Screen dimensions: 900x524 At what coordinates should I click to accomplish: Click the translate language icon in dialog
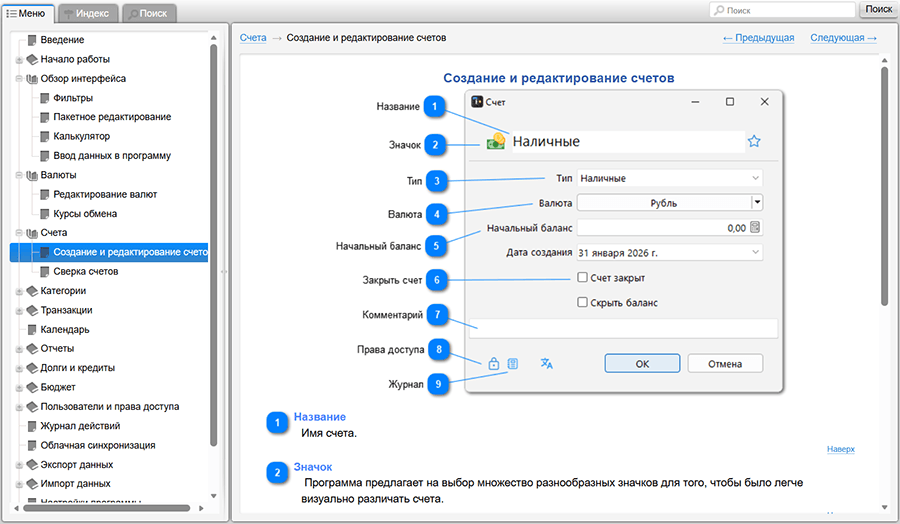pos(546,363)
